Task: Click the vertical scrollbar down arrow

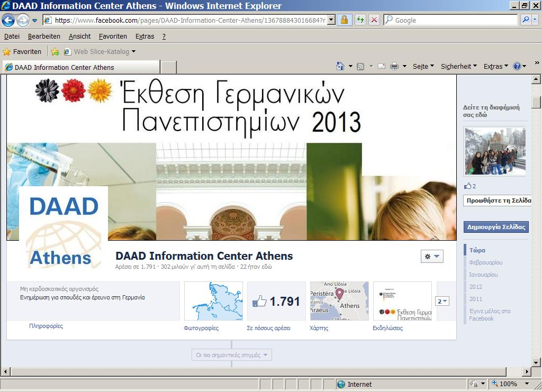Action: pos(536,362)
